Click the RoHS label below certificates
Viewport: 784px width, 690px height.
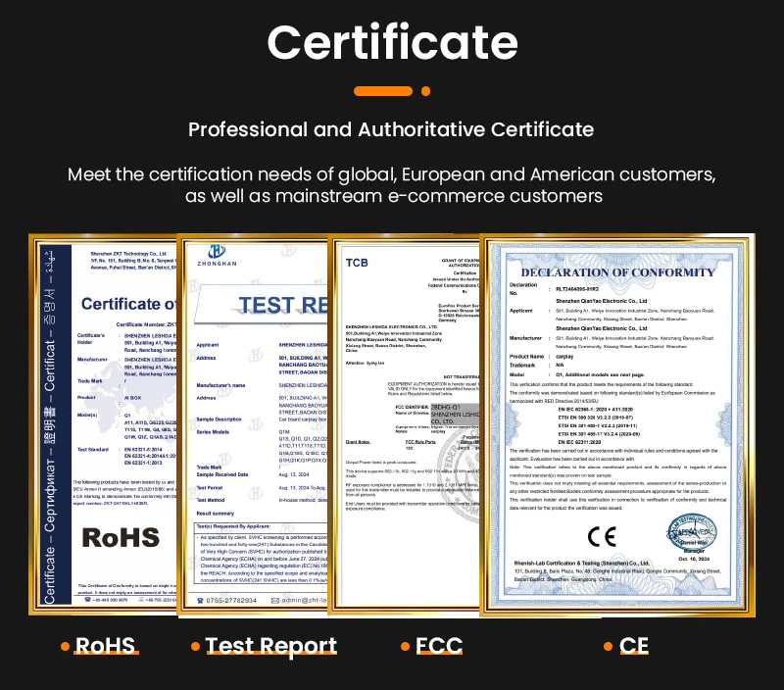(105, 646)
